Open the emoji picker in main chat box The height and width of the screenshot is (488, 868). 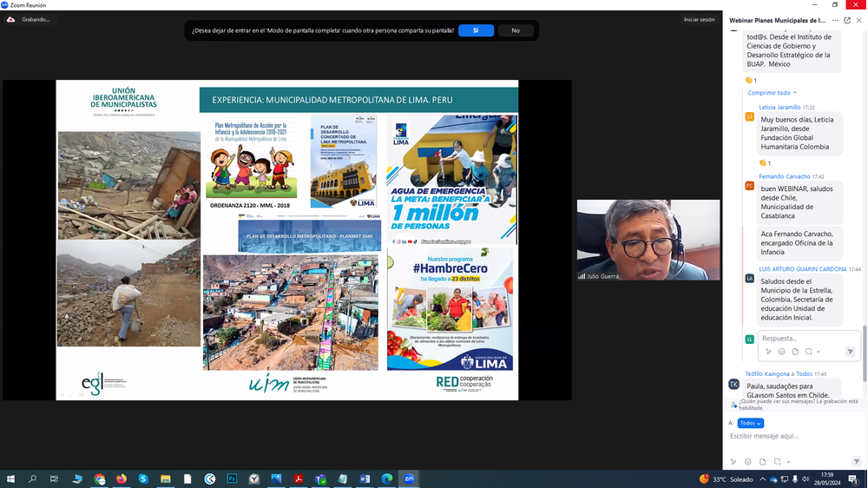pyautogui.click(x=748, y=461)
